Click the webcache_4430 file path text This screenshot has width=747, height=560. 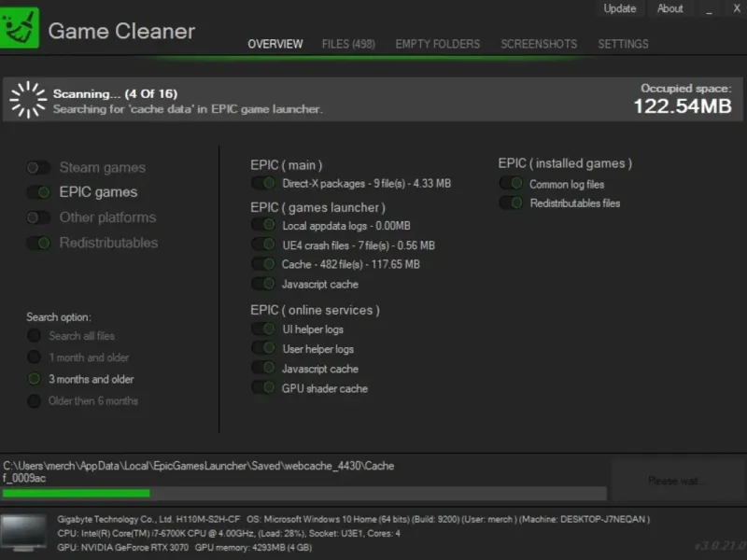click(198, 466)
